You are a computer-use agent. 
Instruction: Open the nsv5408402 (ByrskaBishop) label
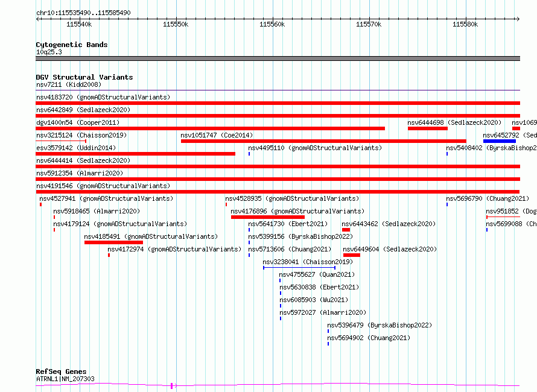click(x=492, y=148)
